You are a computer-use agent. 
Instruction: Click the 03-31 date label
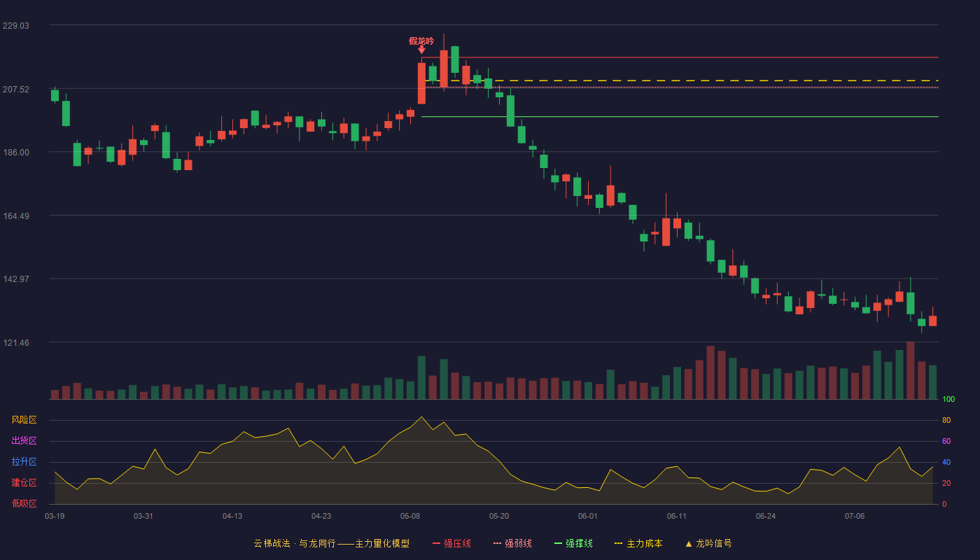point(143,516)
